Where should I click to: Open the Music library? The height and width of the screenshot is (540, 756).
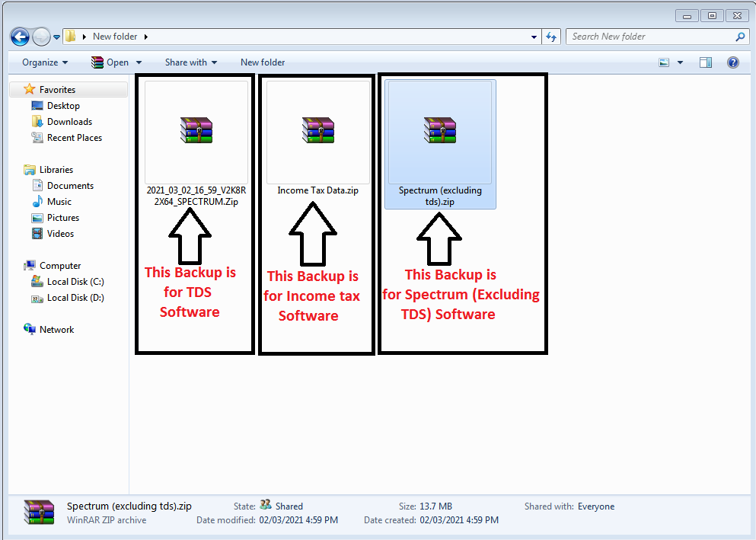click(59, 202)
